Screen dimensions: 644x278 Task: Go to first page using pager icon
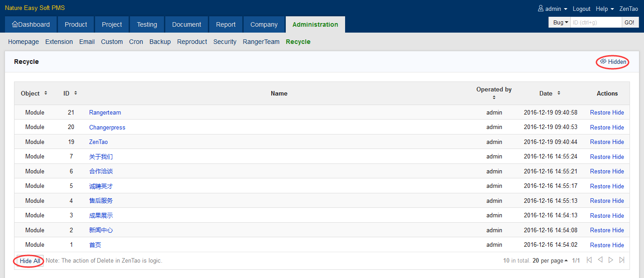[589, 260]
